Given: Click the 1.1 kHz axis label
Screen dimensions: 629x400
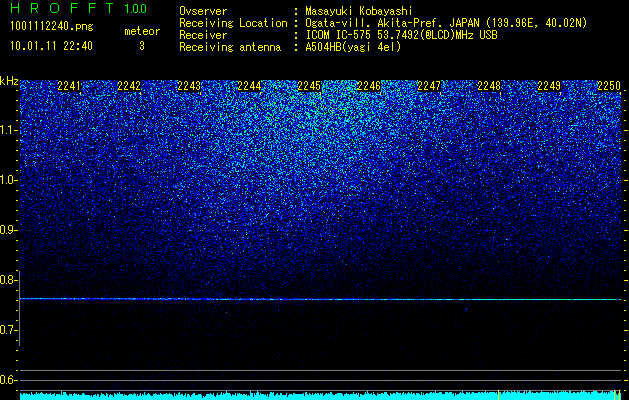Looking at the screenshot, I should [x=7, y=130].
